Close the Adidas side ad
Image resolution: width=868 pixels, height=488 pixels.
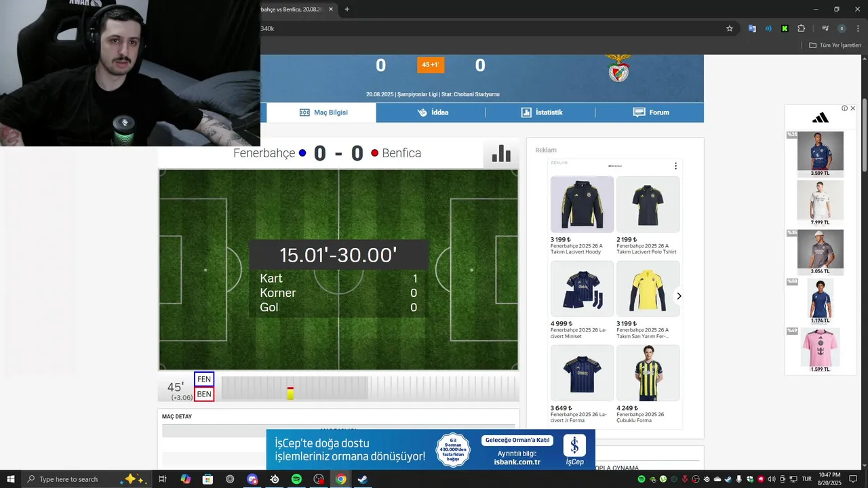852,108
